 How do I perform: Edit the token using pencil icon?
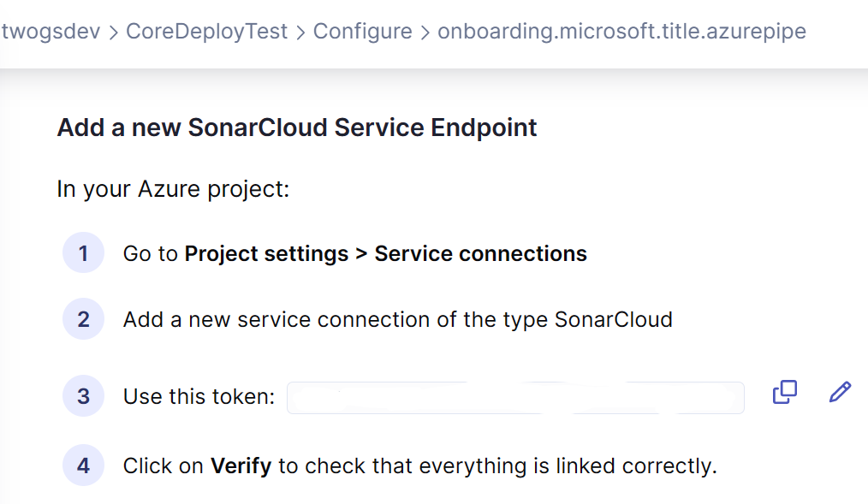(841, 393)
